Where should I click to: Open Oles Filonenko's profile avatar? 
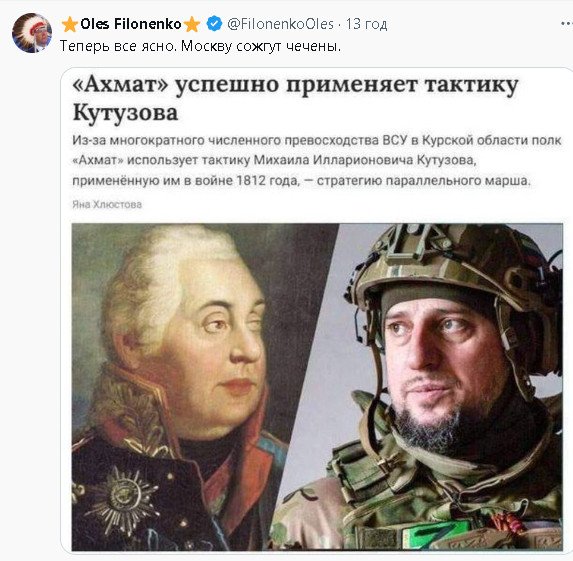32,33
